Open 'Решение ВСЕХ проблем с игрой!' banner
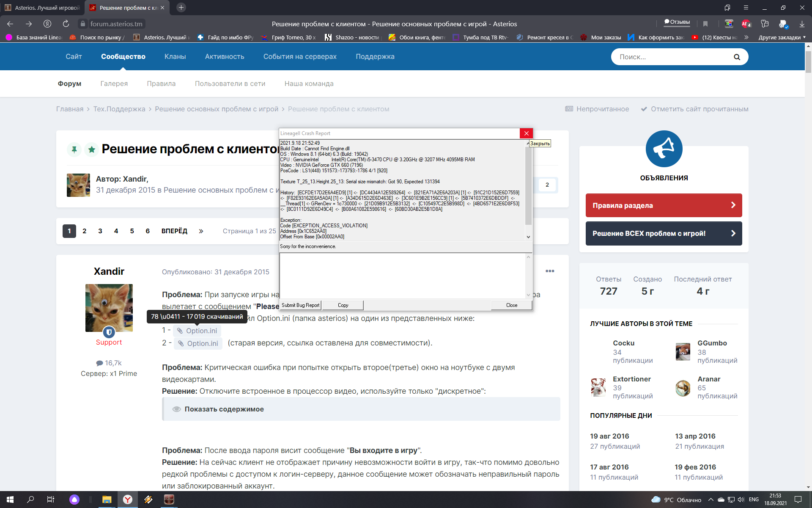The height and width of the screenshot is (508, 812). click(664, 233)
